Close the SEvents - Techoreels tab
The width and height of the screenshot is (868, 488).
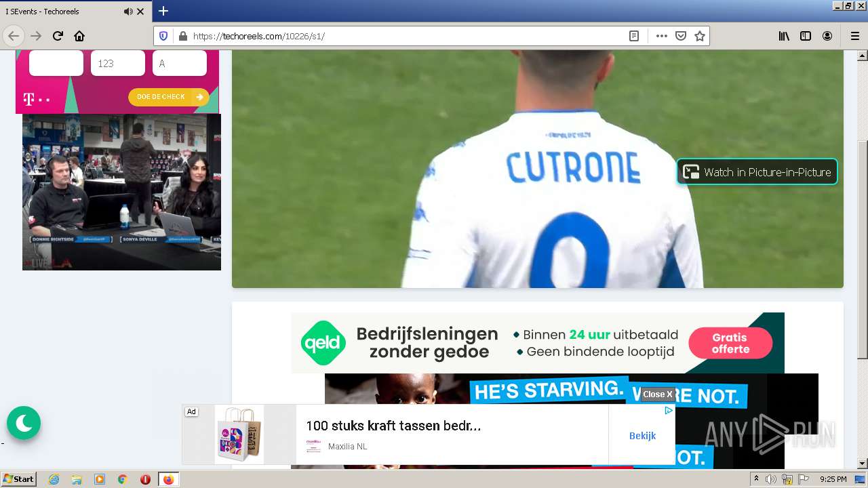tap(140, 12)
